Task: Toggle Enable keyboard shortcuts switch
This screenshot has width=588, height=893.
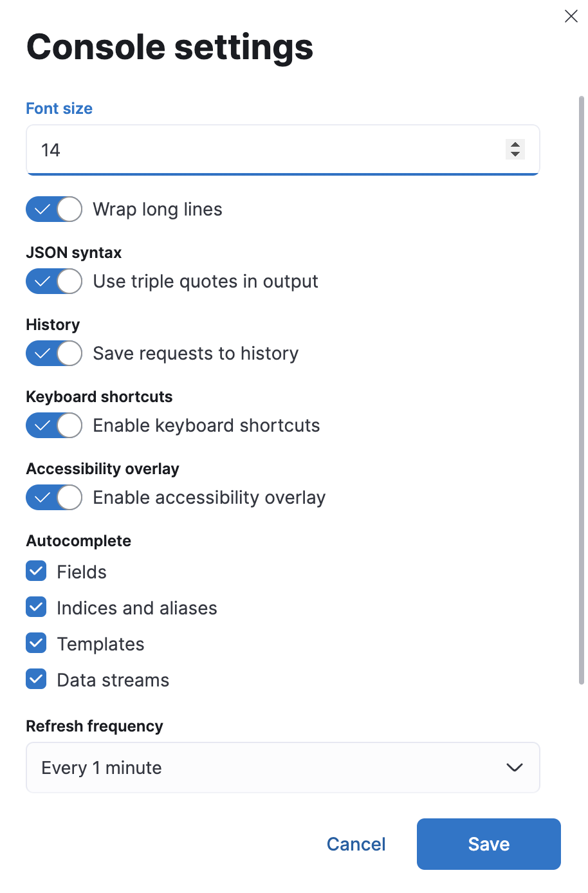Action: pos(54,425)
